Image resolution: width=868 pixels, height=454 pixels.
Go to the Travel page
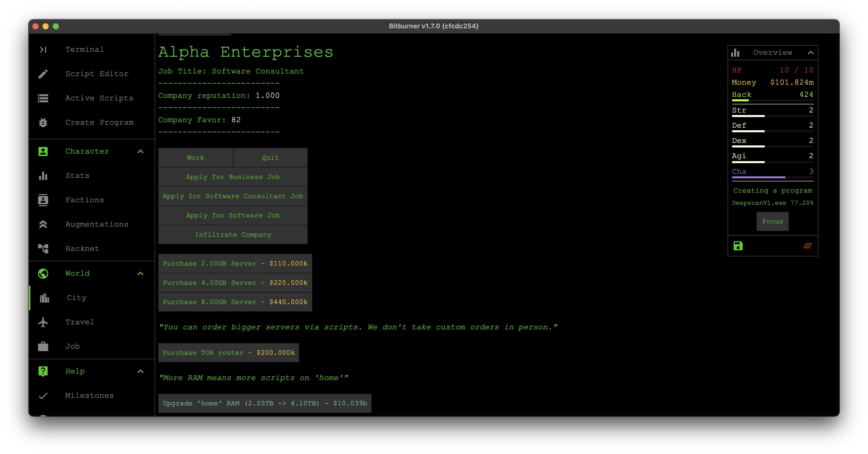tap(92, 322)
